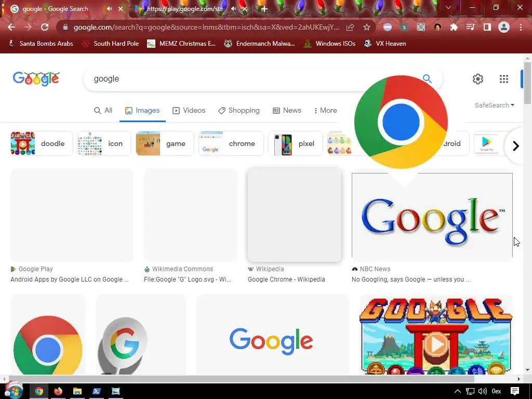Screen dimensions: 532x399
Task: Click the blue search magnifier icon
Action: coord(427,79)
